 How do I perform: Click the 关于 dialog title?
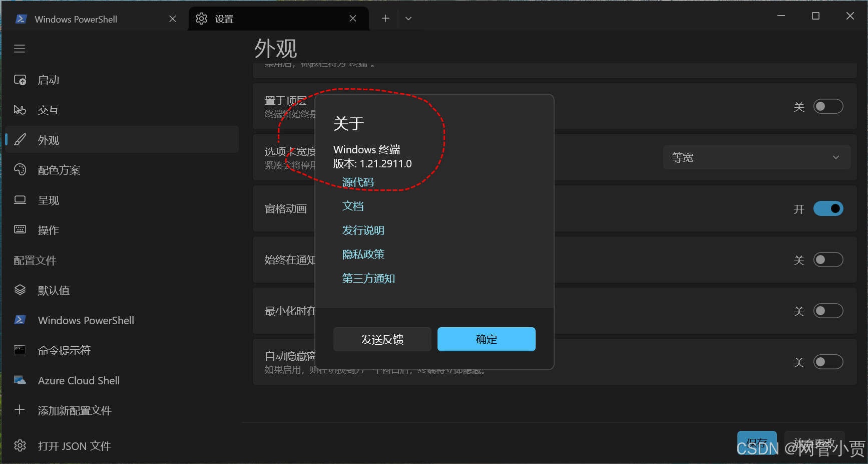(x=349, y=123)
